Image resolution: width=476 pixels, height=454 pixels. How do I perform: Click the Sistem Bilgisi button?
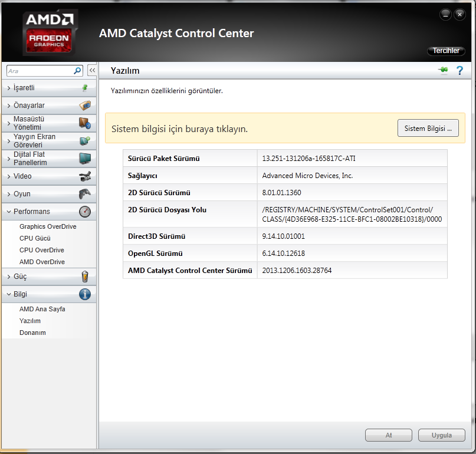coord(428,128)
